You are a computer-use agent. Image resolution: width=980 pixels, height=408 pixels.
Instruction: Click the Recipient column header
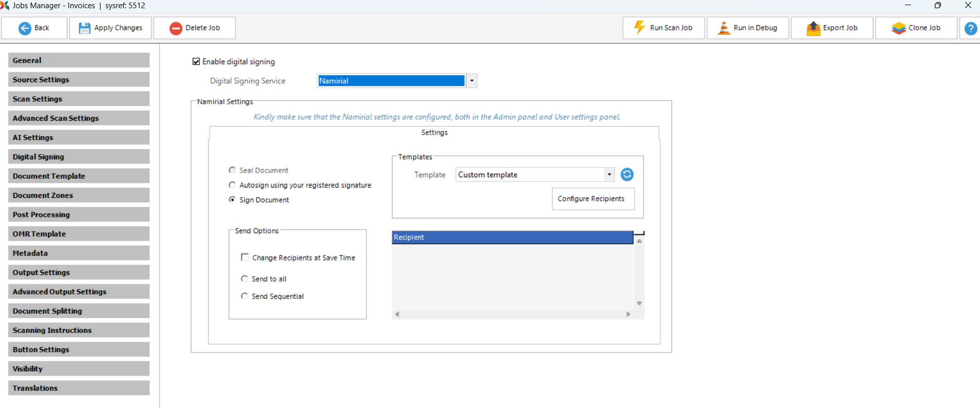click(512, 237)
